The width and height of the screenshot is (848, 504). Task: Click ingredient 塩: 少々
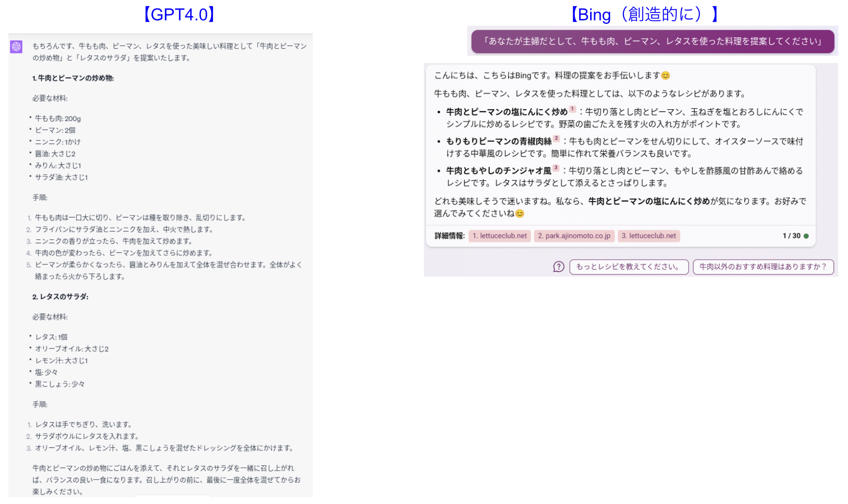pyautogui.click(x=46, y=372)
